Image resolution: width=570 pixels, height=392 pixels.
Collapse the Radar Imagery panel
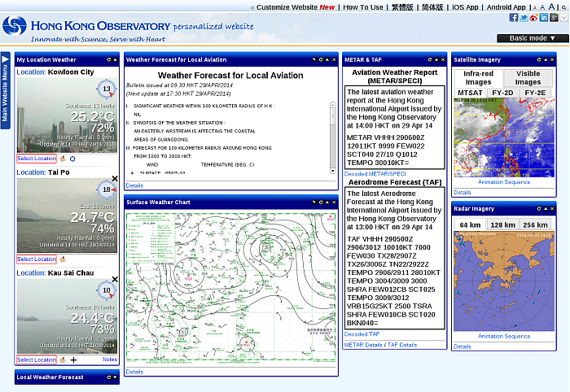click(546, 209)
